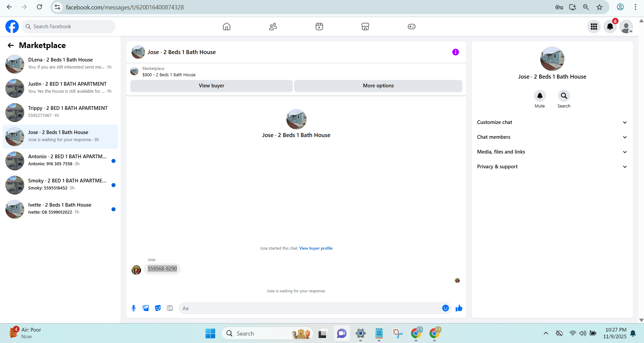Open Windows Start menu
The image size is (644, 343).
coord(210,333)
